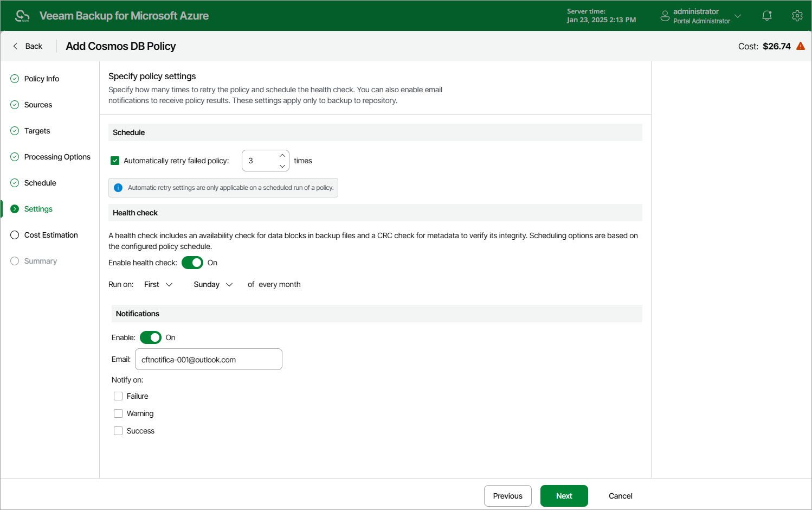Go to the Schedule wizard step
This screenshot has width=812, height=510.
coord(40,183)
